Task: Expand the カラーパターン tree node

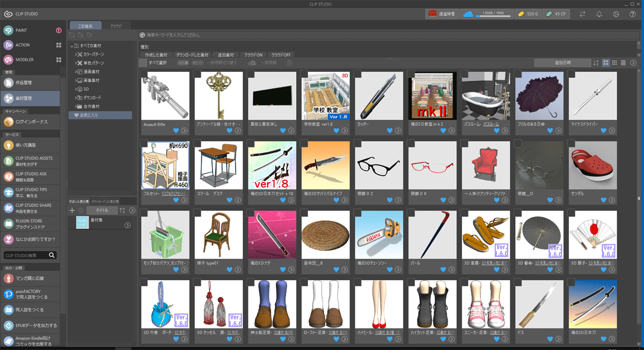Action: [x=76, y=55]
